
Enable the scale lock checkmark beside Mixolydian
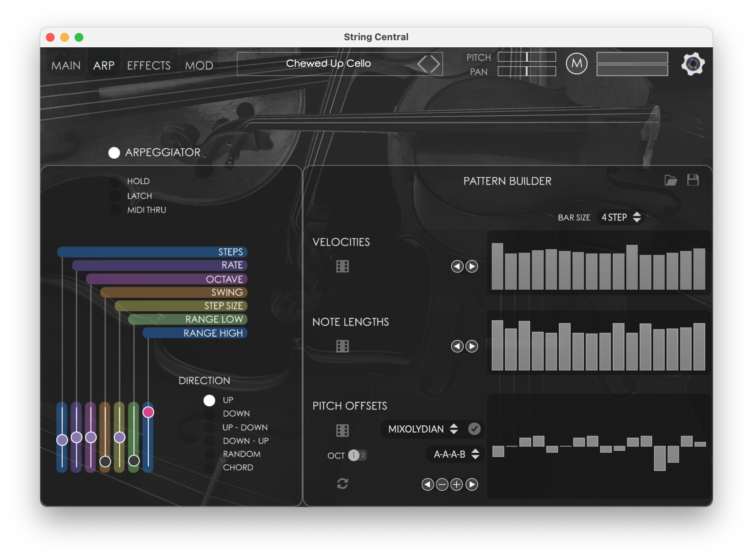[x=474, y=429]
